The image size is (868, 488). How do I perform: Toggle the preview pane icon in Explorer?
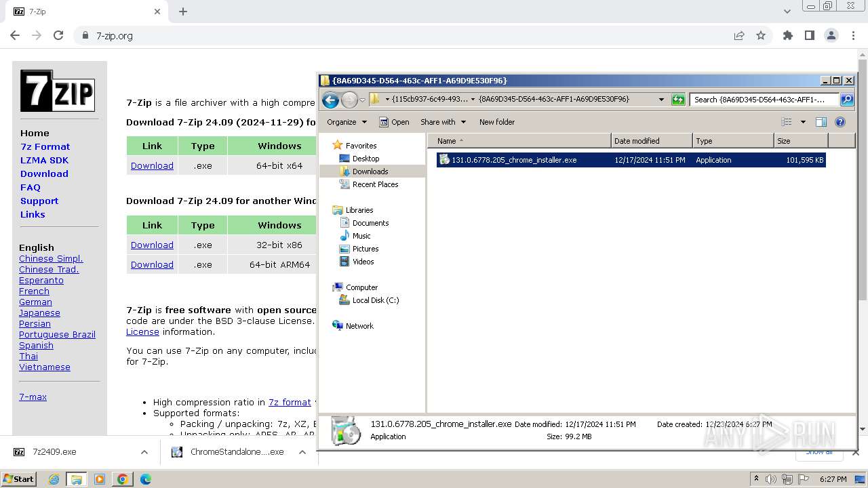click(821, 122)
